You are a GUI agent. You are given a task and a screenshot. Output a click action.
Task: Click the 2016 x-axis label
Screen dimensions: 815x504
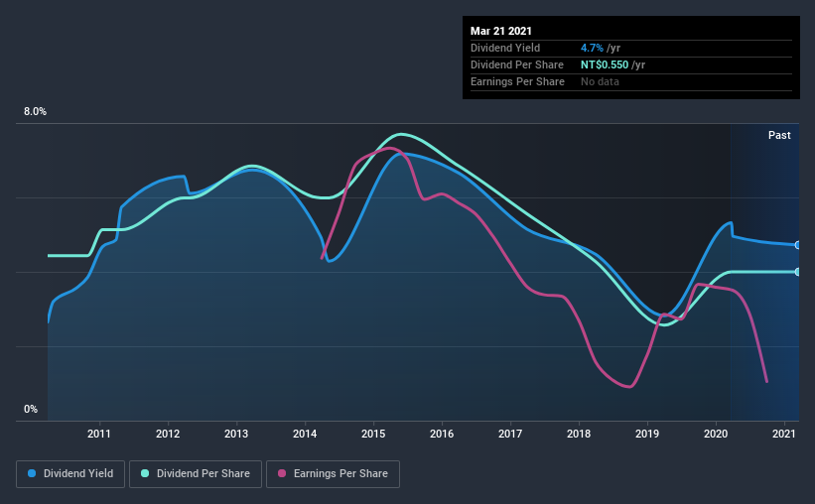click(442, 434)
